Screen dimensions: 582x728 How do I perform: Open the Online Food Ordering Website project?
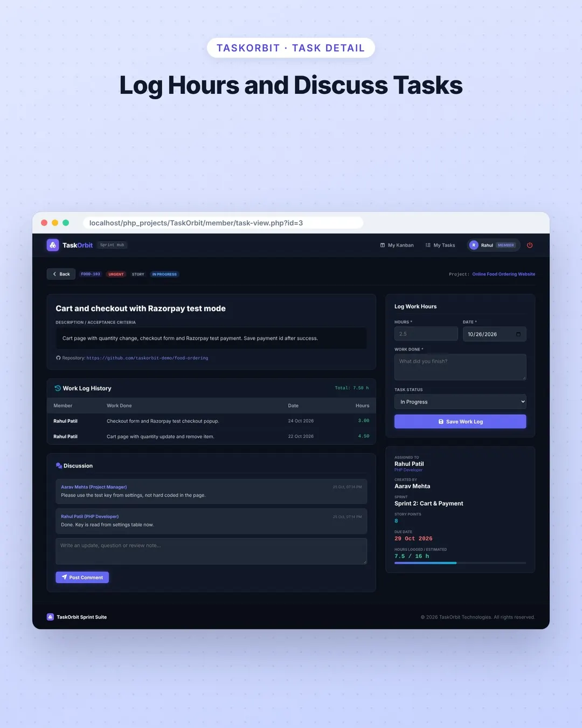503,274
